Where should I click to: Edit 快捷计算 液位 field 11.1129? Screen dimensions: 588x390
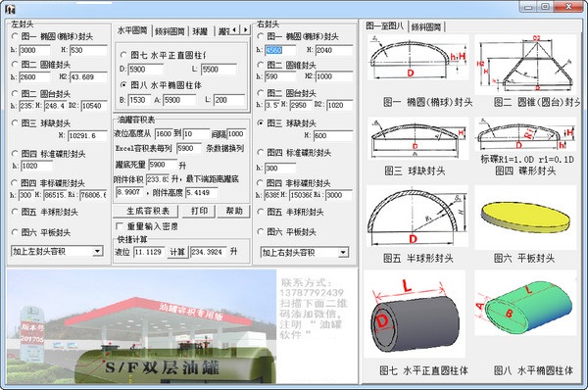(150, 252)
